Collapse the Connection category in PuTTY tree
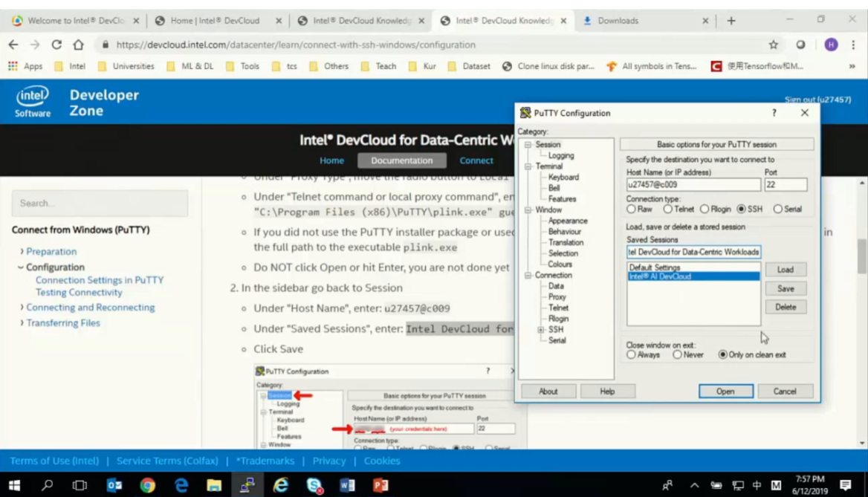 tap(528, 275)
